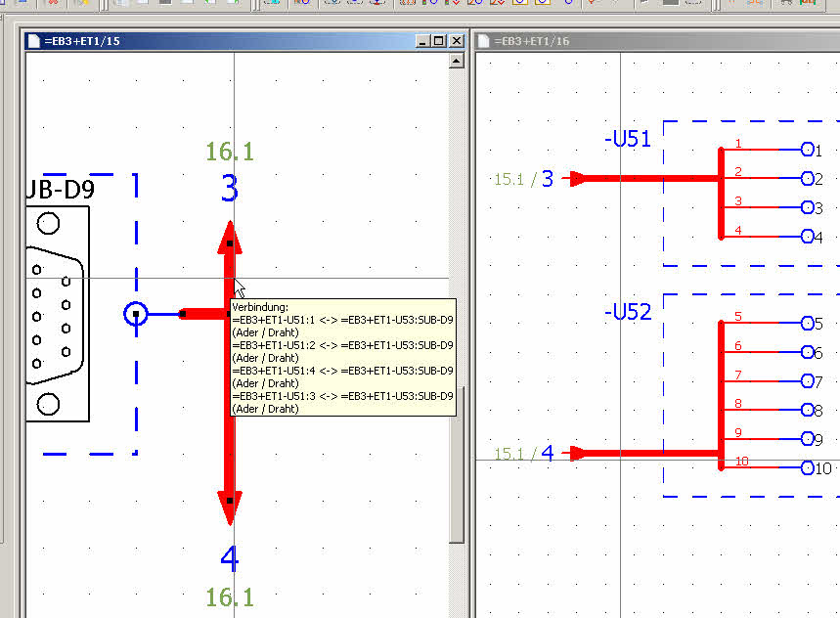Click the Verbindung: tooltip heading

[260, 307]
